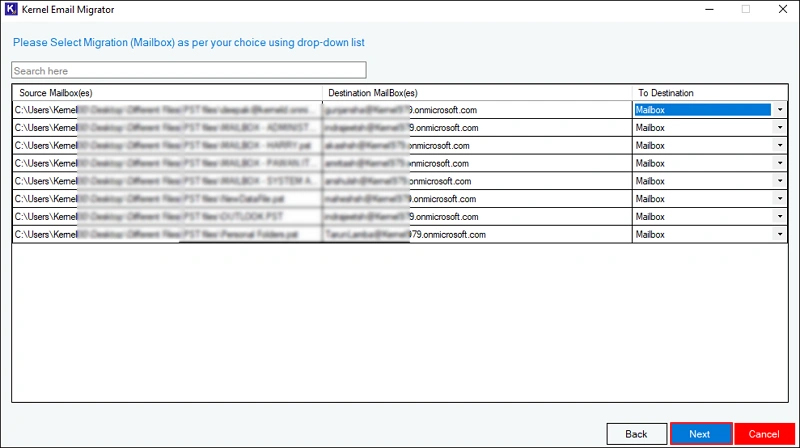Expand To Destination dropdown for OUTLOOK.PST row
This screenshot has height=448, width=800.
coord(780,216)
